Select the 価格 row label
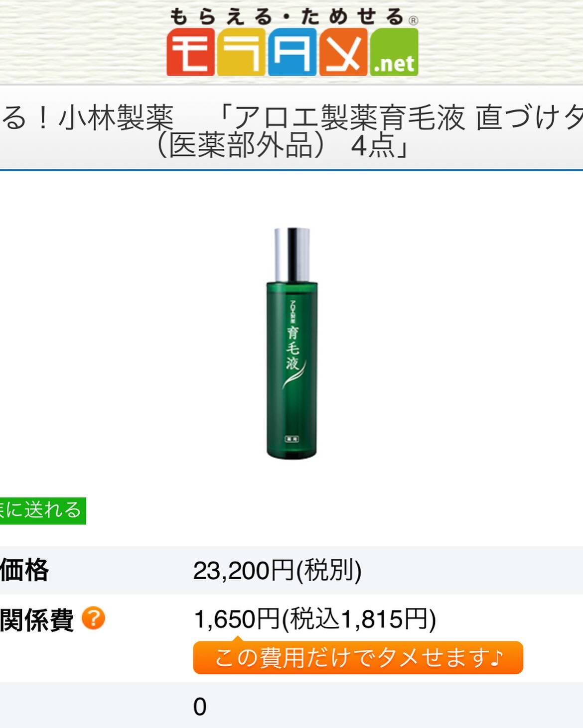Image resolution: width=583 pixels, height=728 pixels. click(x=24, y=570)
